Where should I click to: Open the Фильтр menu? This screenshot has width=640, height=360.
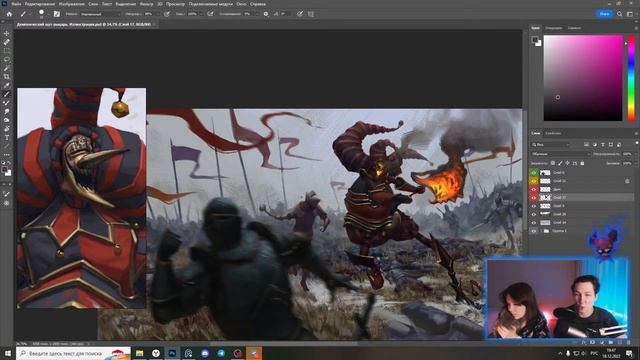[x=147, y=4]
